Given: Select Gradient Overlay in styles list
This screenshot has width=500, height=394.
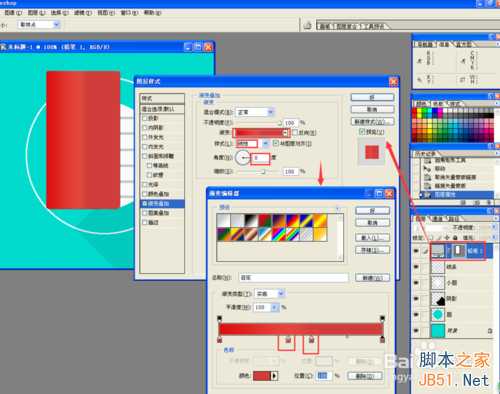Looking at the screenshot, I should coord(162,203).
